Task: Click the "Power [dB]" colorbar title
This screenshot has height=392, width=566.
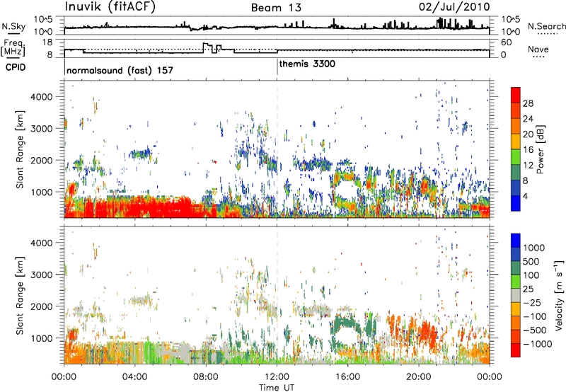Action: (x=540, y=149)
